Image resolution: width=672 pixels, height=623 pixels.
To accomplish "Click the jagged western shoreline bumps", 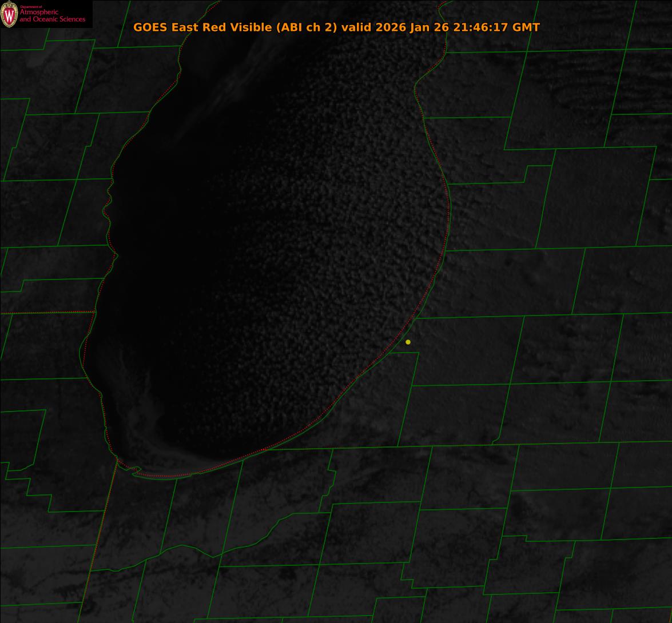I will tap(109, 206).
